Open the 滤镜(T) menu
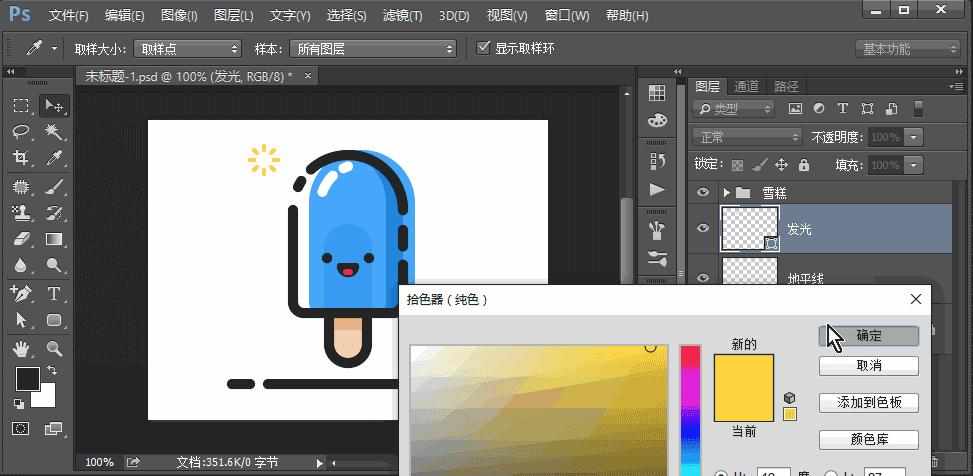 [402, 16]
